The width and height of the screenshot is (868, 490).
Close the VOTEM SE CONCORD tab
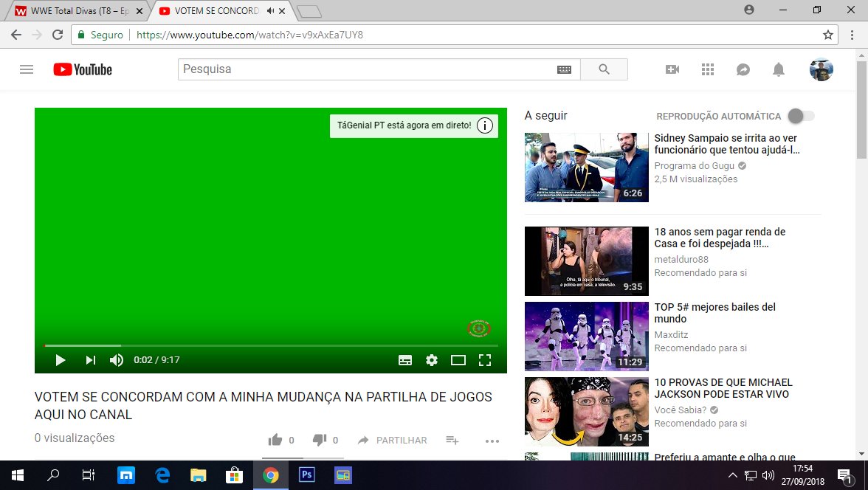[282, 10]
